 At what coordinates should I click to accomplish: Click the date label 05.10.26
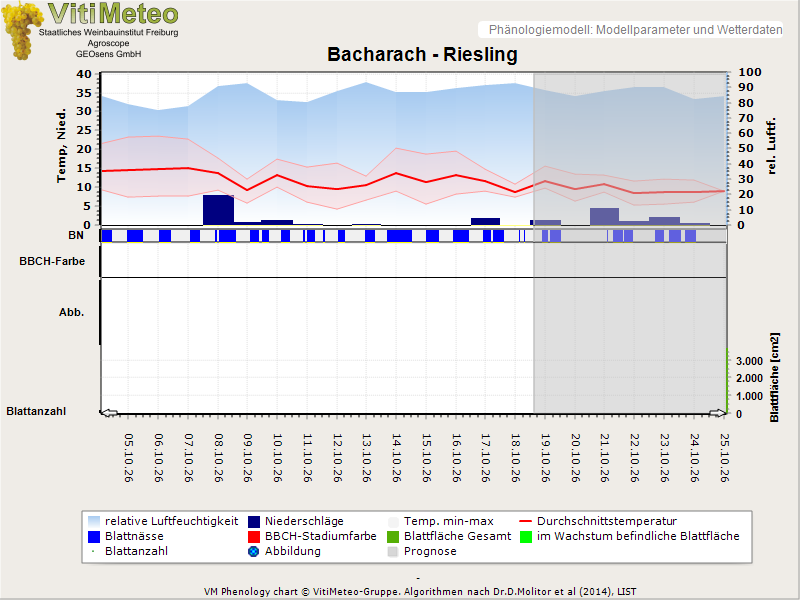(x=129, y=458)
